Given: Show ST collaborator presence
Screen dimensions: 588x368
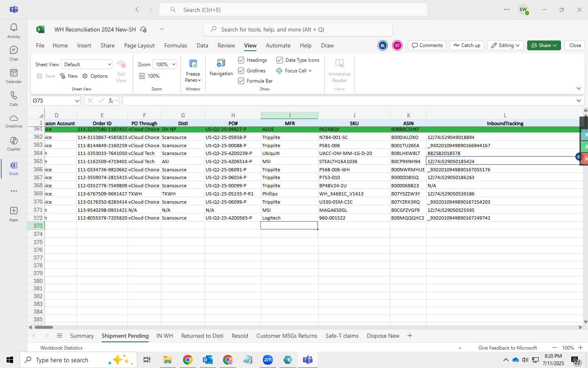Looking at the screenshot, I should click(x=397, y=45).
